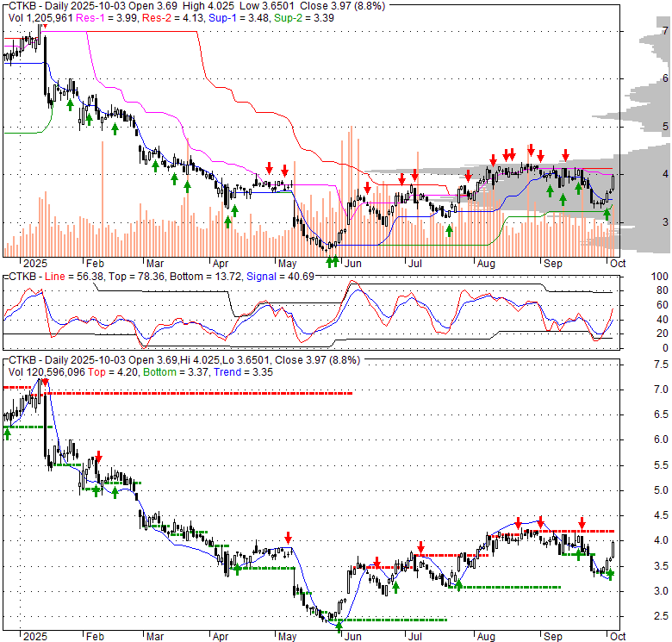Screen dimensions: 672x642
Task: Select the 2025 label on upper chart axis
Action: pos(35,263)
